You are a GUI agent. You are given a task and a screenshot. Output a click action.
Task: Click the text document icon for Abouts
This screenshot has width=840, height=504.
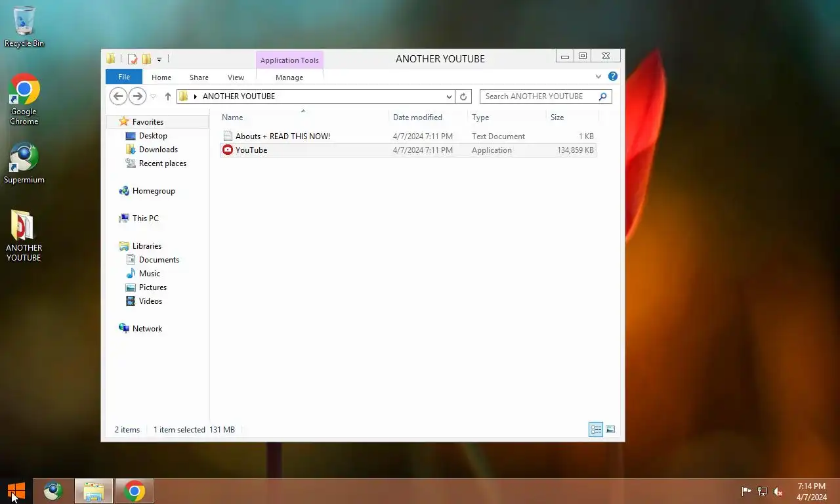tap(228, 136)
